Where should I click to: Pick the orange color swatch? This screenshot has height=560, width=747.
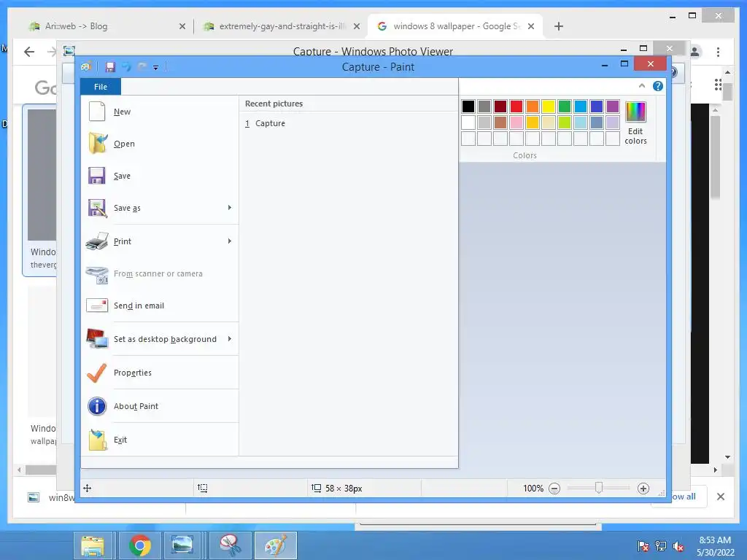pyautogui.click(x=533, y=106)
